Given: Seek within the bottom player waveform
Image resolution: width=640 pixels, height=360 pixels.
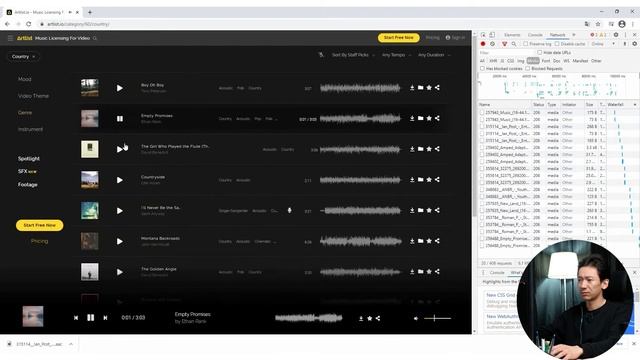Looking at the screenshot, I should pos(309,318).
